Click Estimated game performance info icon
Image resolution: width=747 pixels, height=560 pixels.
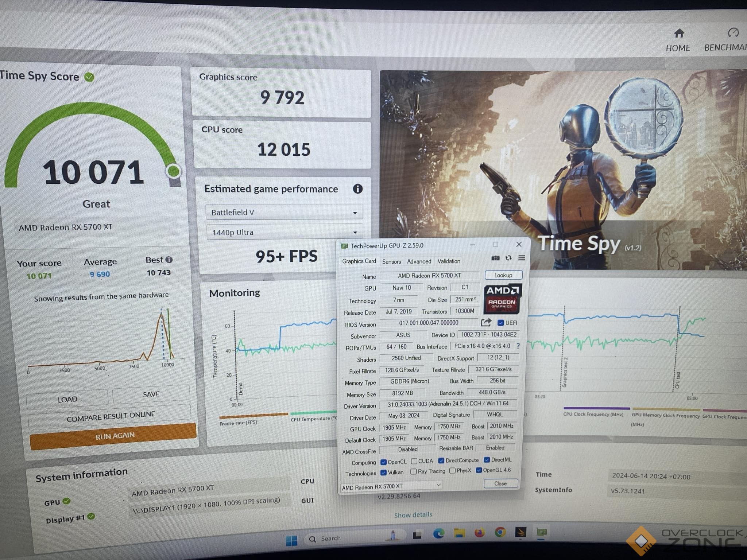pos(358,189)
